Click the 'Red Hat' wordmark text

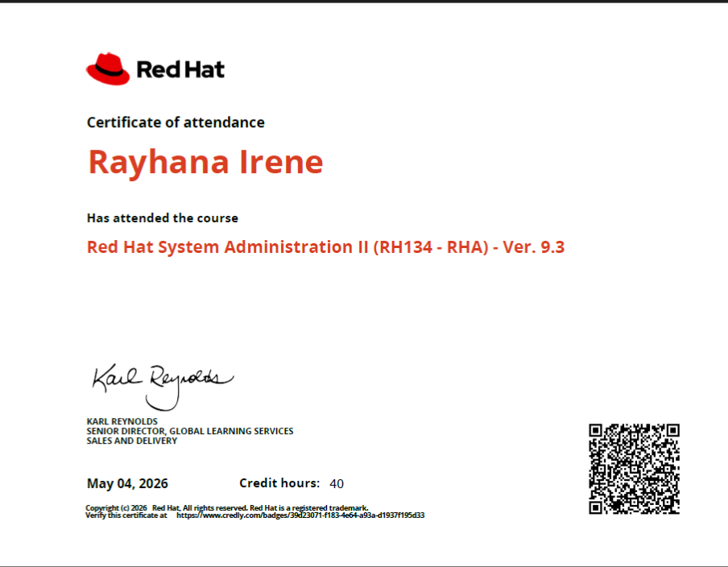[180, 69]
